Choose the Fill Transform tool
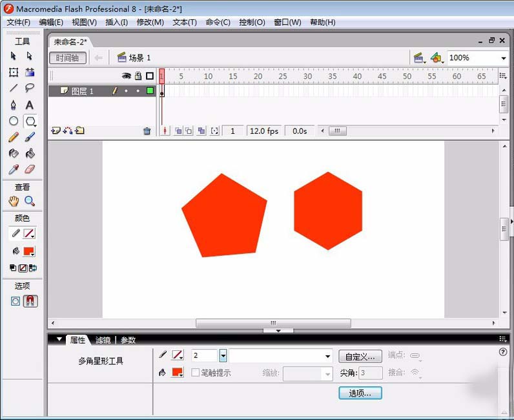 30,72
